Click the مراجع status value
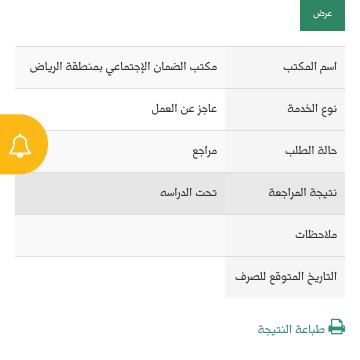Screen dimensions: 360x360 point(205,152)
